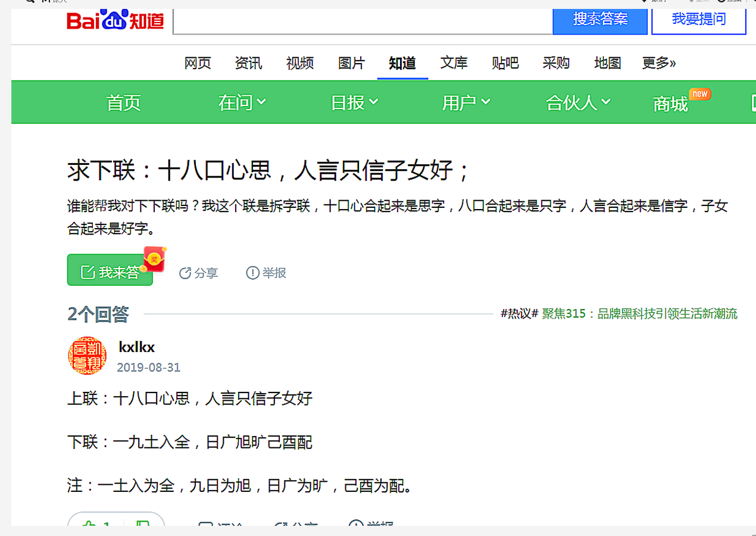The width and height of the screenshot is (756, 536).
Task: Click the 我要提问 button
Action: (699, 20)
